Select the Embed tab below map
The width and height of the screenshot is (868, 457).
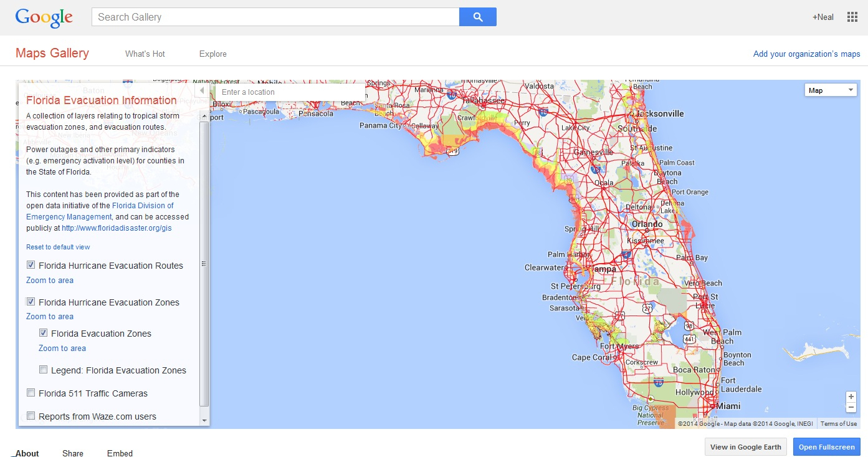tap(120, 453)
